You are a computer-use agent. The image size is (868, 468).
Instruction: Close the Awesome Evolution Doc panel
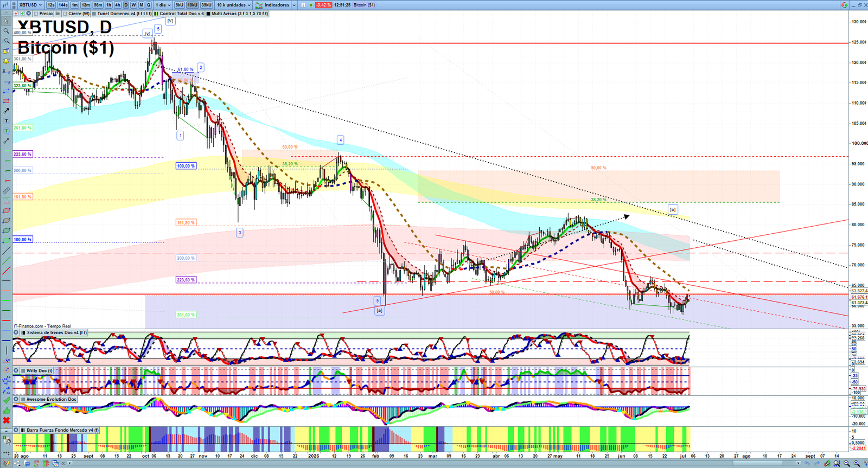[x=16, y=399]
